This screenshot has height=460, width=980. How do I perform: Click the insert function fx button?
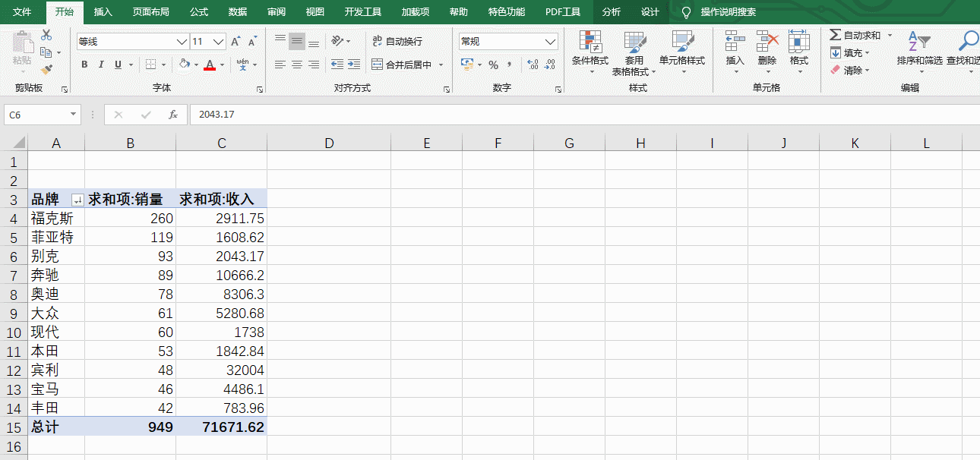point(173,115)
